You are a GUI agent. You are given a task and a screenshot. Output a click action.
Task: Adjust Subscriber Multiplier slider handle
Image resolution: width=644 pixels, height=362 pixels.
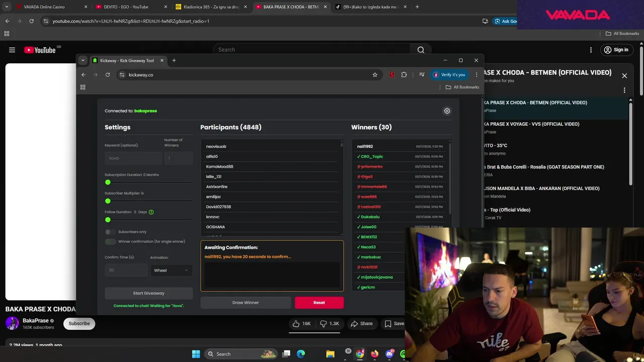point(108,201)
